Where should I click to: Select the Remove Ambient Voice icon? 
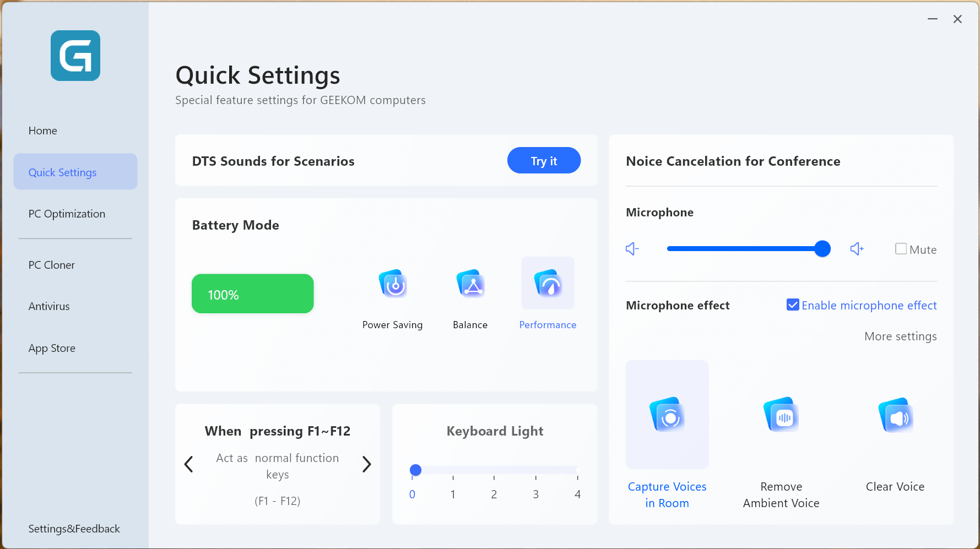pos(781,415)
